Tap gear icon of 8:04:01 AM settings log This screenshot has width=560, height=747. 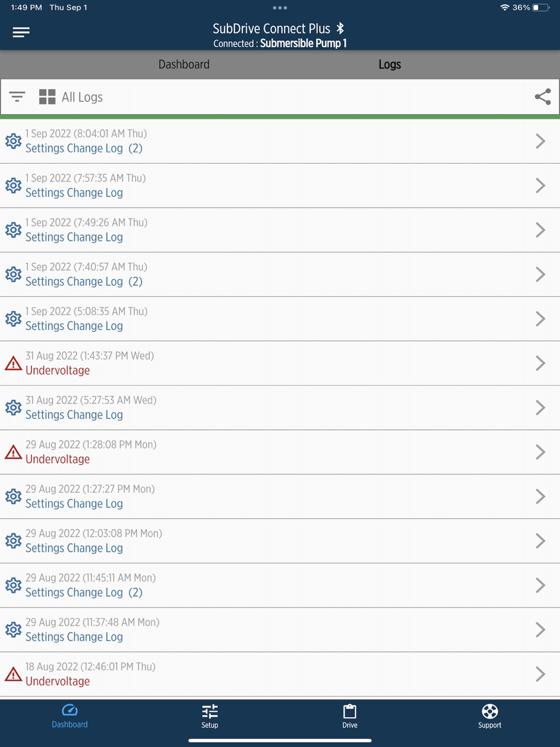point(13,141)
